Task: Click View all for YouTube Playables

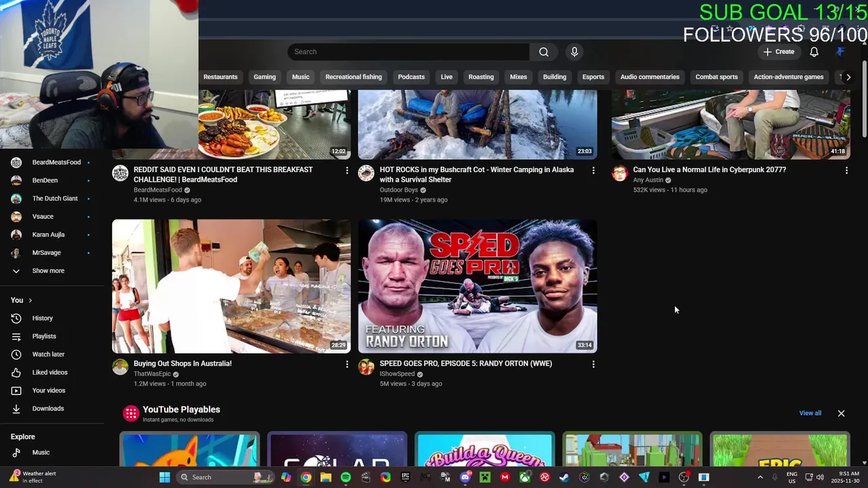Action: 810,413
